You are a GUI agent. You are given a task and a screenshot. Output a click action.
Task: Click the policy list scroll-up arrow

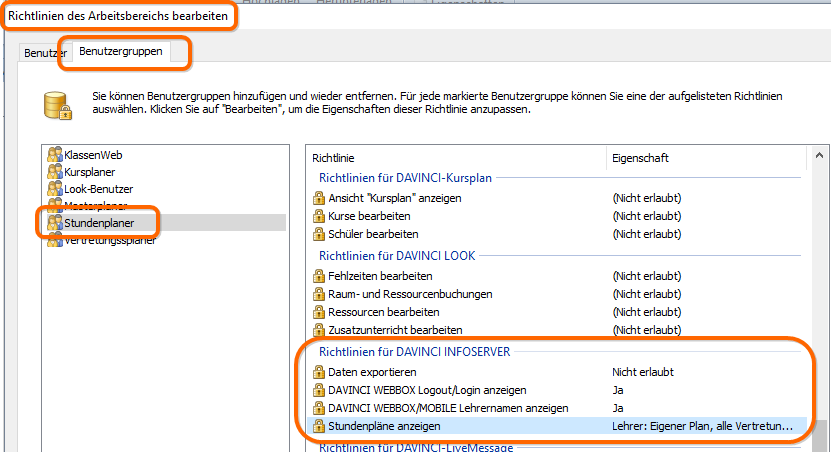coord(819,155)
